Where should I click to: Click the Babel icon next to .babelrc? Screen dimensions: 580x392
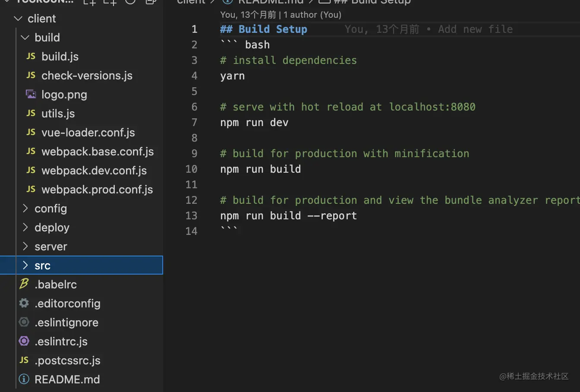coord(24,284)
